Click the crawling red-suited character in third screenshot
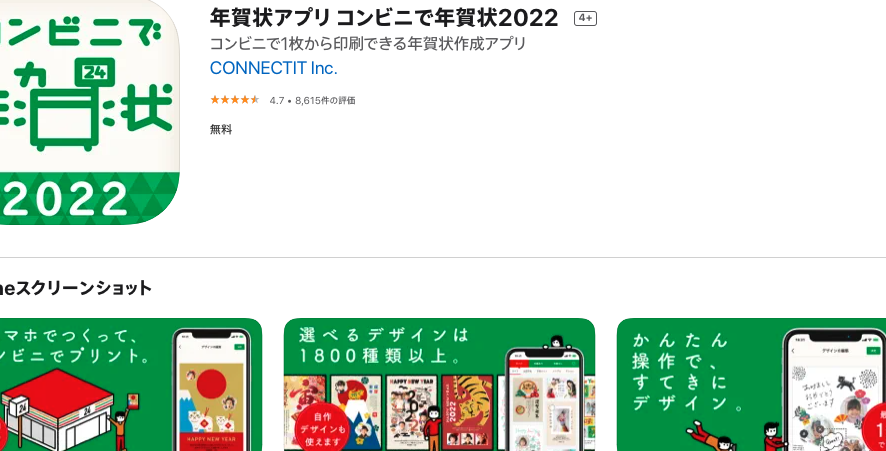Image resolution: width=886 pixels, height=451 pixels. (710, 437)
